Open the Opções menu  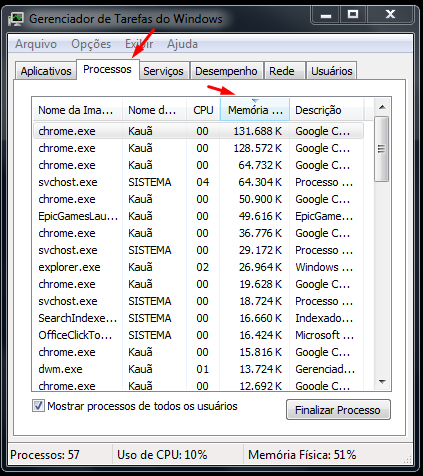pyautogui.click(x=91, y=44)
